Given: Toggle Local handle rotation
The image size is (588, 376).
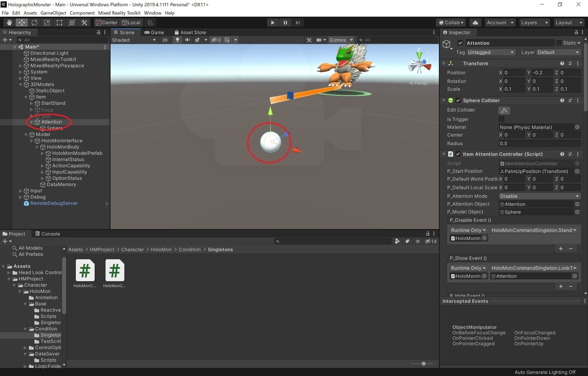Looking at the screenshot, I should 130,23.
